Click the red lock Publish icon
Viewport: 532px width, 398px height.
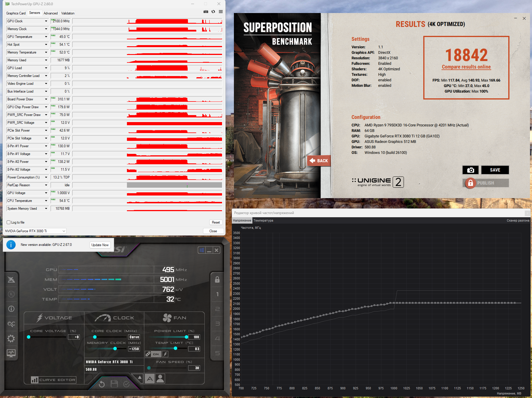pyautogui.click(x=470, y=183)
